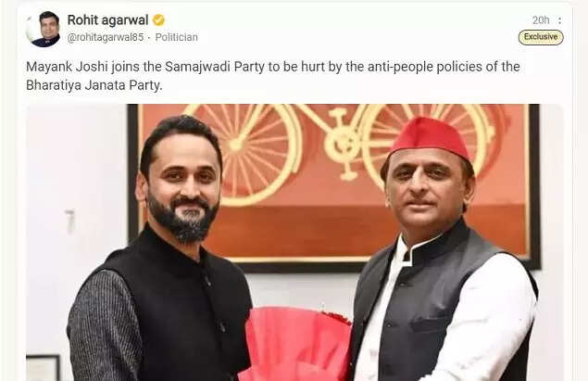Click the red bouquet in the photo

[296, 344]
